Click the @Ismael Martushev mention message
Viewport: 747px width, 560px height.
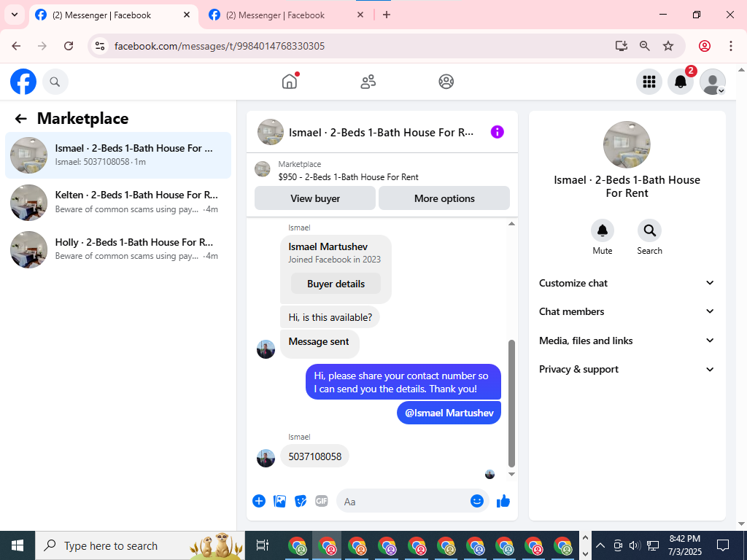click(449, 413)
